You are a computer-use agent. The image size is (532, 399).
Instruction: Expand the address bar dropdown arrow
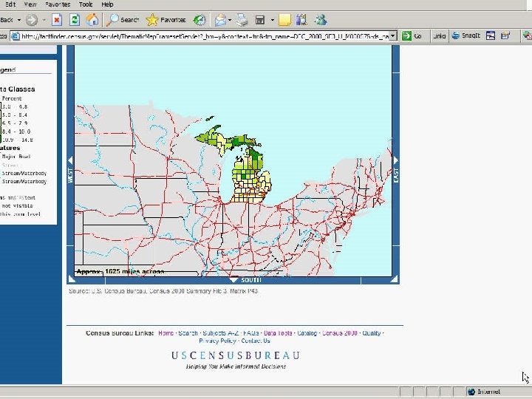pos(393,36)
